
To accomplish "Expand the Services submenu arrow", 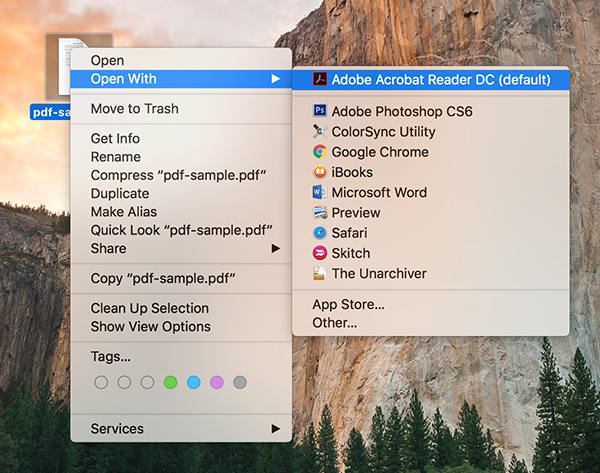I will pyautogui.click(x=276, y=428).
